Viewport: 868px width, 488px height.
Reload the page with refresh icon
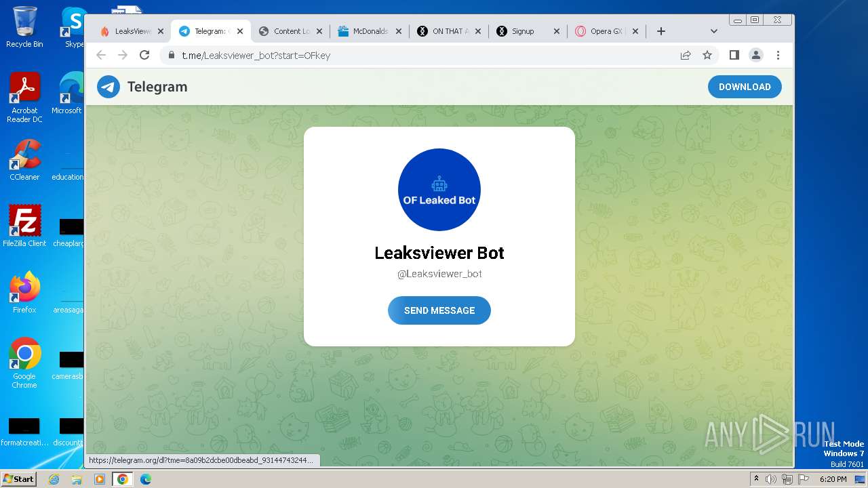[144, 55]
